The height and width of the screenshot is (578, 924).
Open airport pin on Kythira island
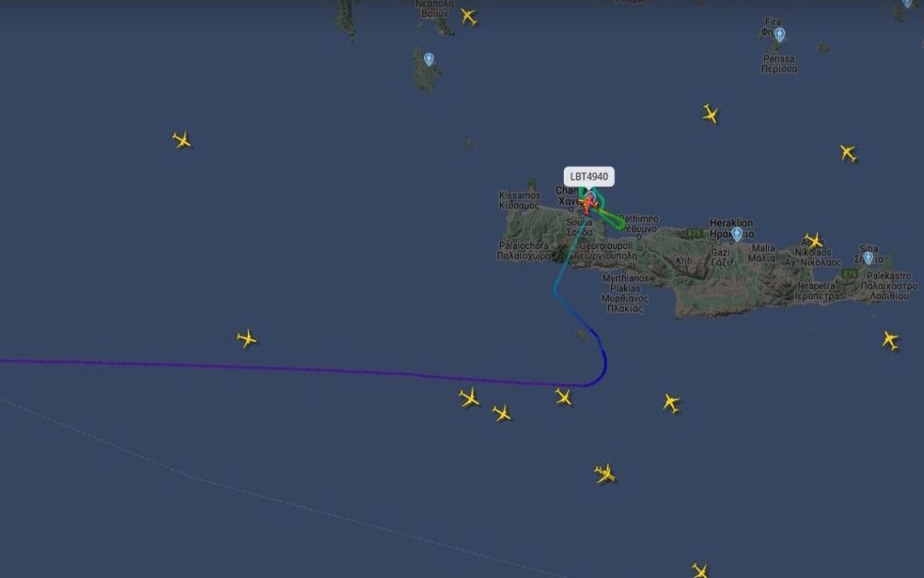point(429,59)
